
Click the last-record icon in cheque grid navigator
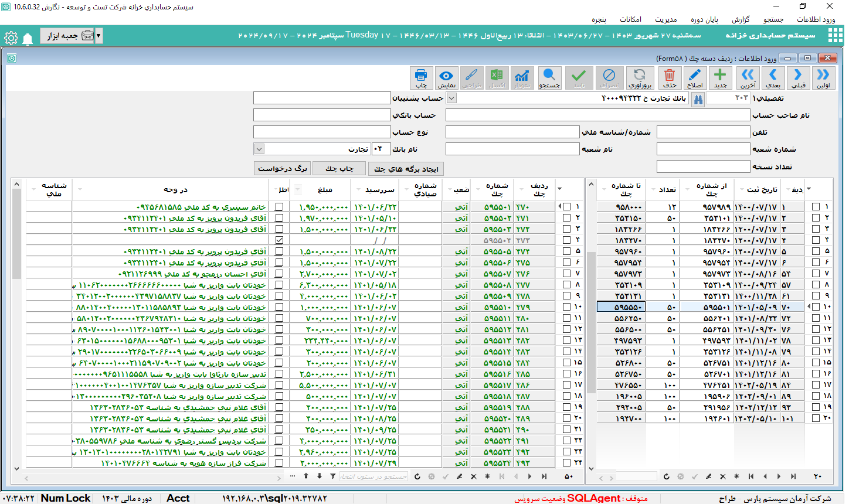point(544,476)
